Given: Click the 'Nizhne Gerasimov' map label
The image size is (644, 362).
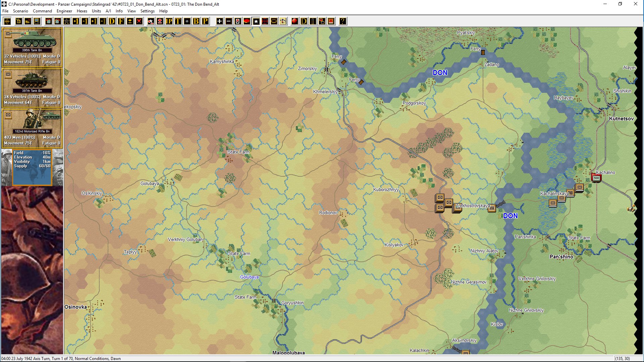Looking at the screenshot, I should [469, 282].
